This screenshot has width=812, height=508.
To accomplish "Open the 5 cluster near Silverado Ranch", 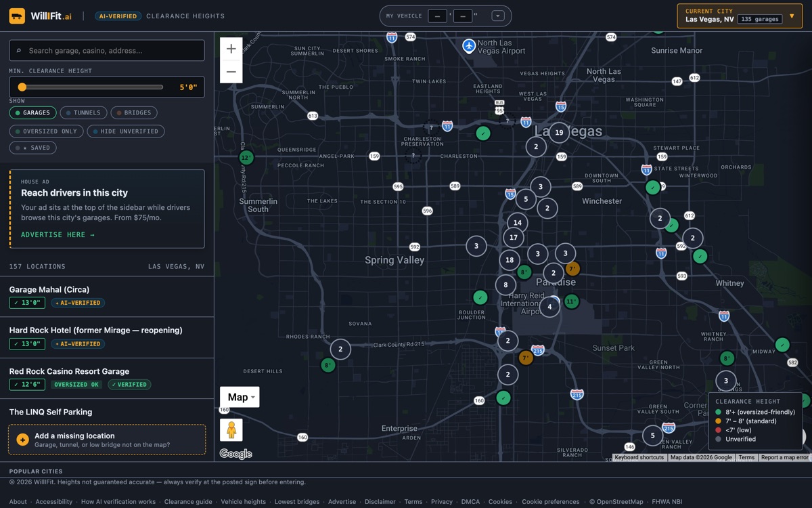I will (652, 435).
